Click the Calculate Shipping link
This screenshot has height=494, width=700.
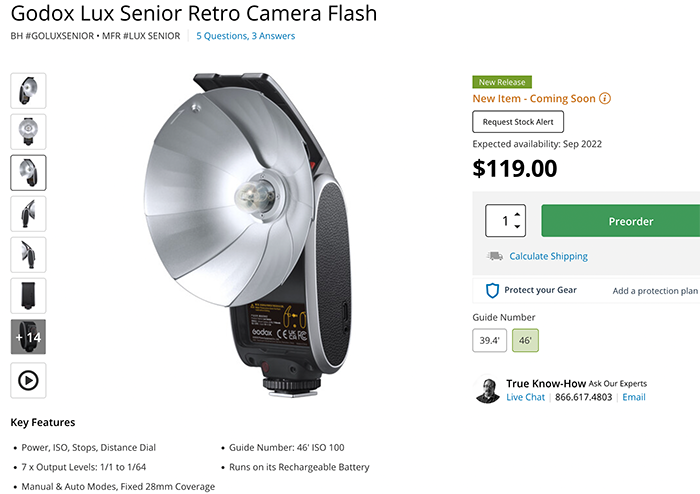coord(548,256)
